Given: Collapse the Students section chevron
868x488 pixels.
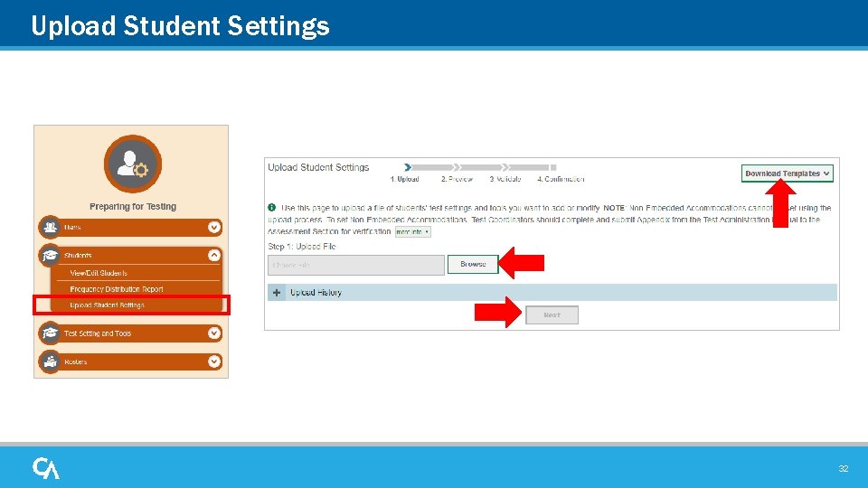Looking at the screenshot, I should 214,255.
